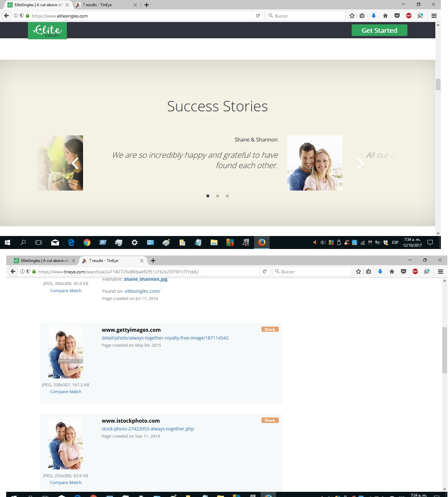Reload the elitesingles.com page

click(258, 16)
